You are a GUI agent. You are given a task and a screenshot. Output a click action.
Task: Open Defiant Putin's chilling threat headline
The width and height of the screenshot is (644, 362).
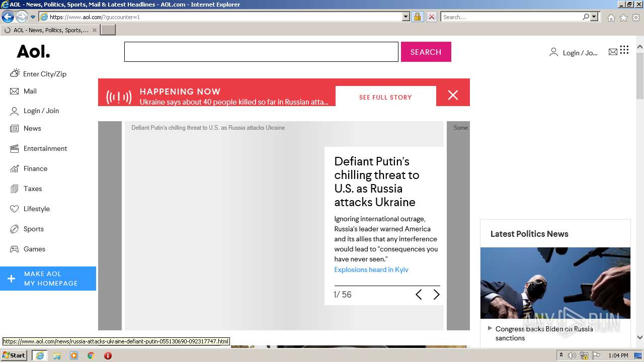pyautogui.click(x=377, y=182)
